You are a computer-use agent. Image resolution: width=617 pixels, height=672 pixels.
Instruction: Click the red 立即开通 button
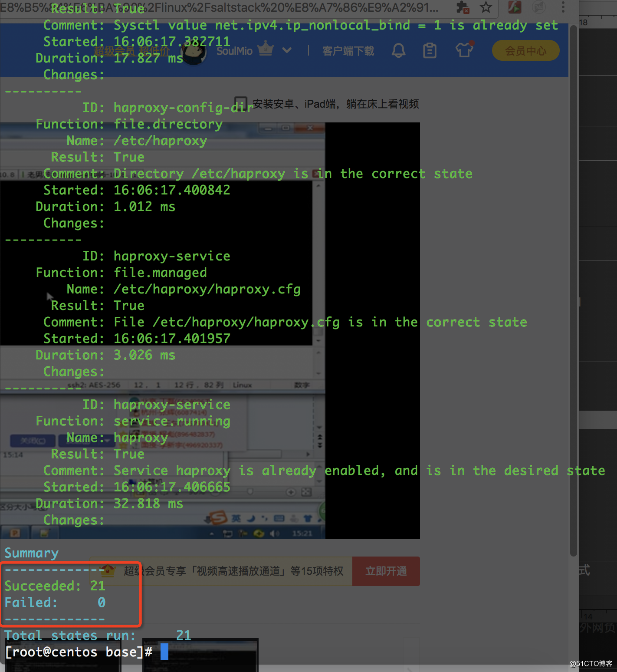tap(386, 571)
